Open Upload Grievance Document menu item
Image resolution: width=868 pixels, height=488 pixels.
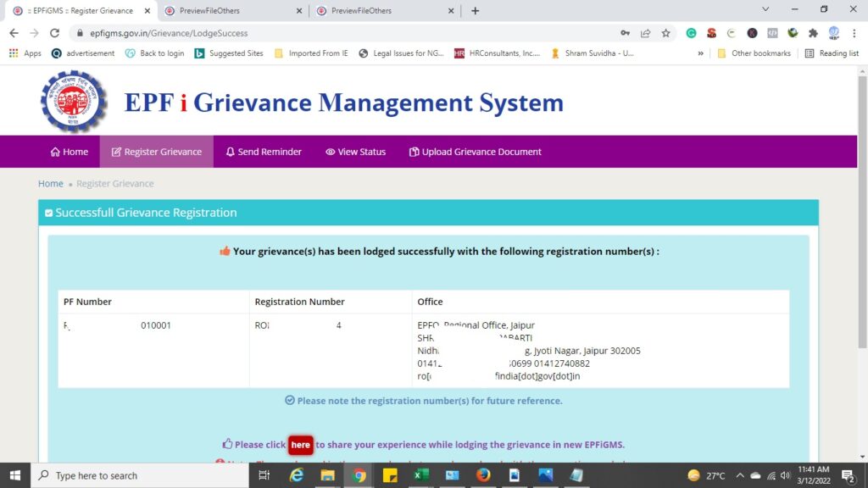point(475,152)
